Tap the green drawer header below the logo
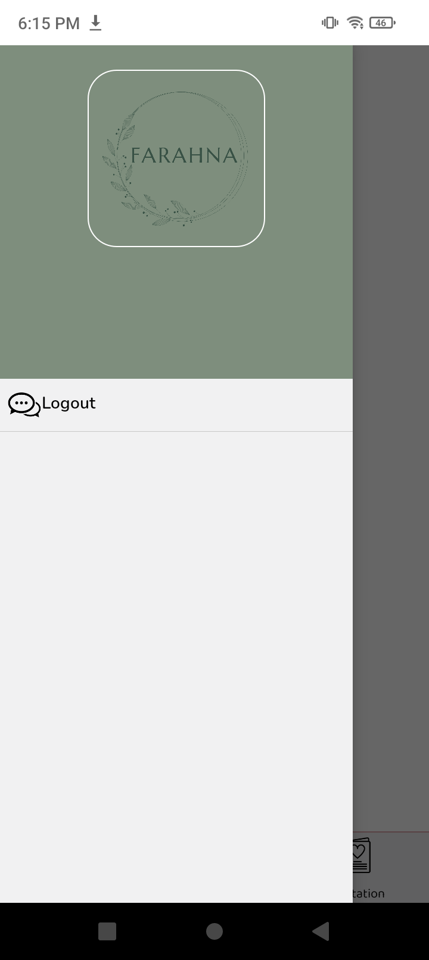Screen dimensions: 429x960 176,312
